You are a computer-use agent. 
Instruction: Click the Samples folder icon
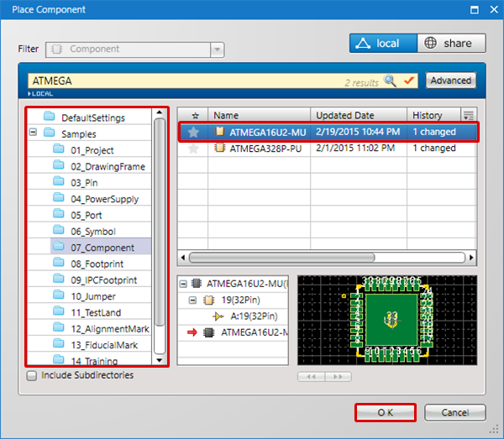click(50, 133)
